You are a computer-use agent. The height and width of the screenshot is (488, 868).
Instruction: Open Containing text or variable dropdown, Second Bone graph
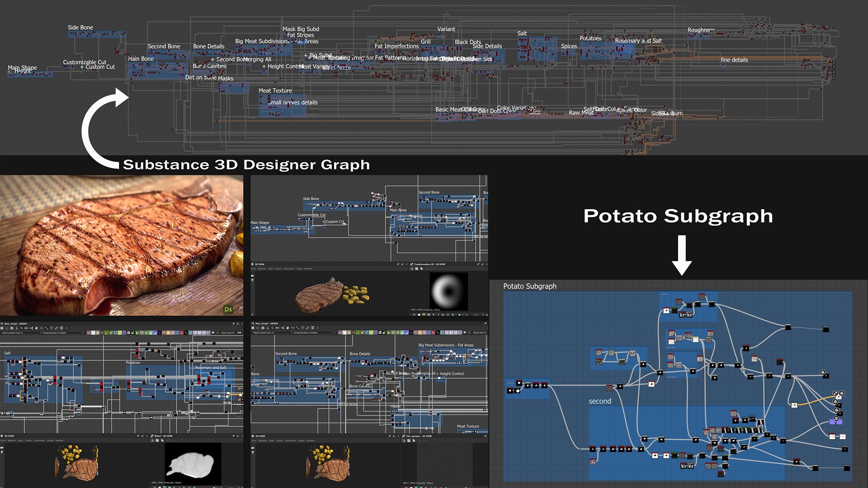pyautogui.click(x=326, y=333)
